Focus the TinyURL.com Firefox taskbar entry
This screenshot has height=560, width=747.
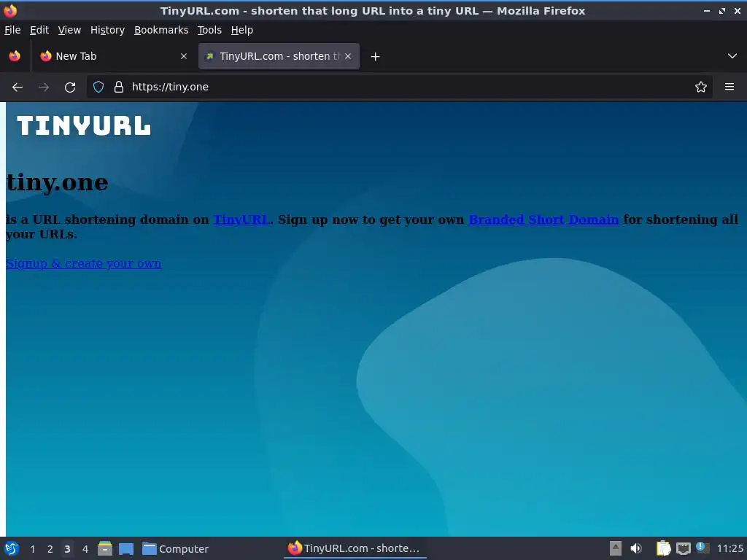coord(355,548)
